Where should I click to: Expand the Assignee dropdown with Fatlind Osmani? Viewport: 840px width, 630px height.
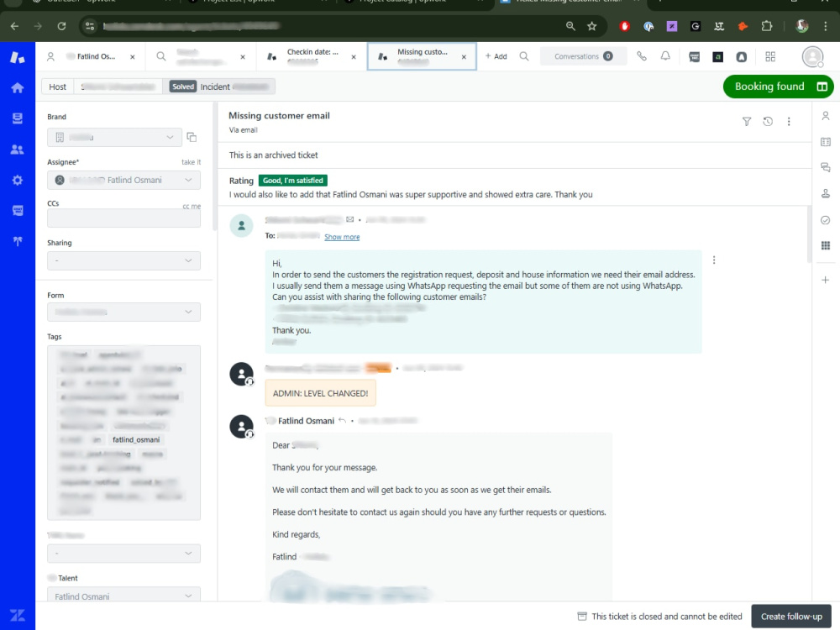[123, 180]
